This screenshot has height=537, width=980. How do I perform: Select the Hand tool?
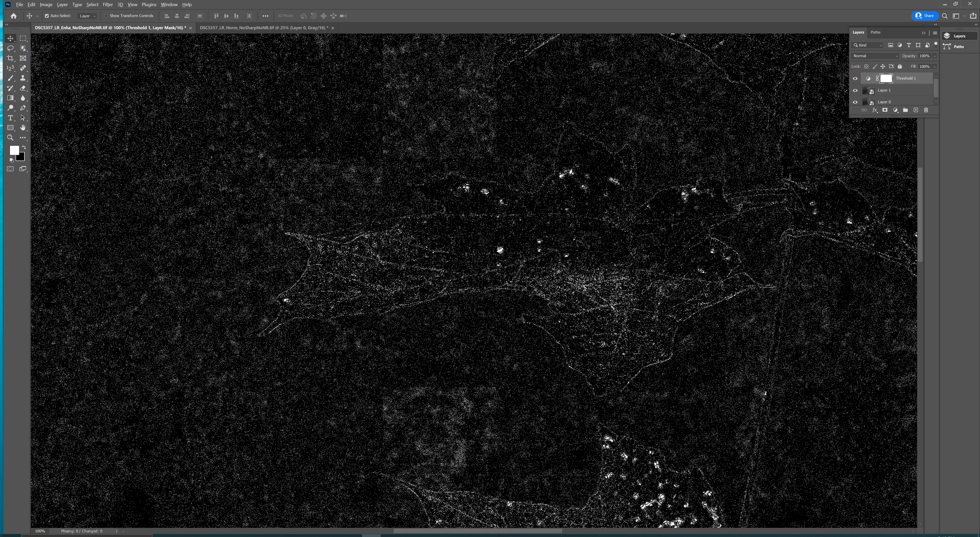click(23, 128)
